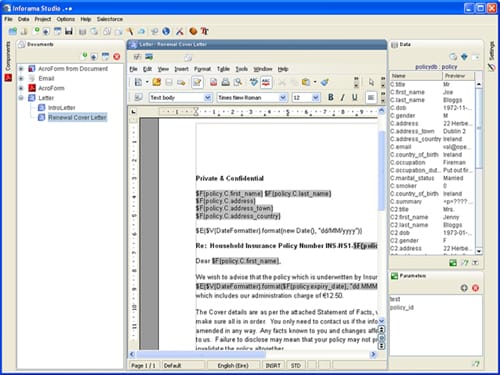
Task: Click add document green plus icon in Documents panel
Action: pyautogui.click(x=84, y=56)
